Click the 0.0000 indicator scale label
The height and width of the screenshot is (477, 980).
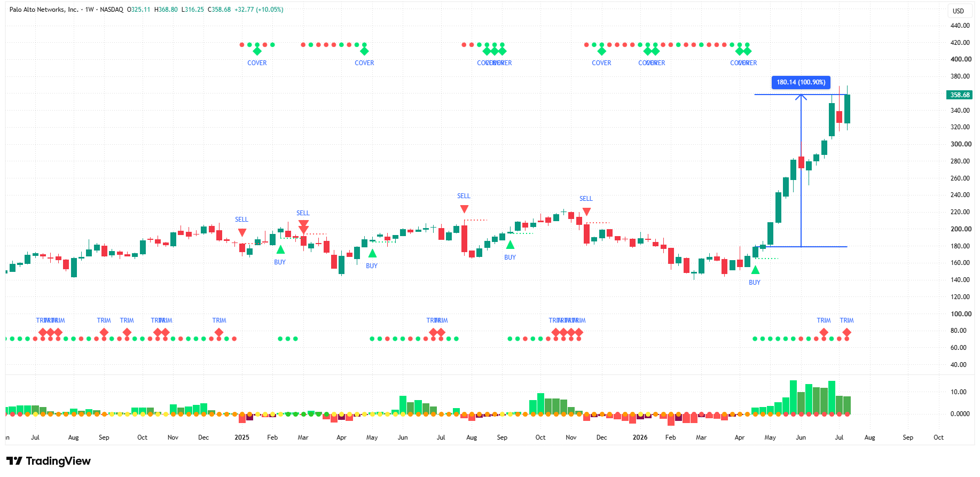point(960,414)
